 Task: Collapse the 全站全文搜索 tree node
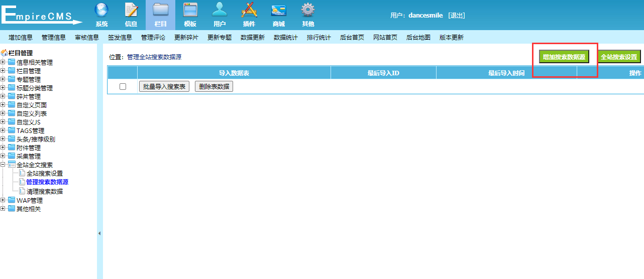tap(4, 165)
